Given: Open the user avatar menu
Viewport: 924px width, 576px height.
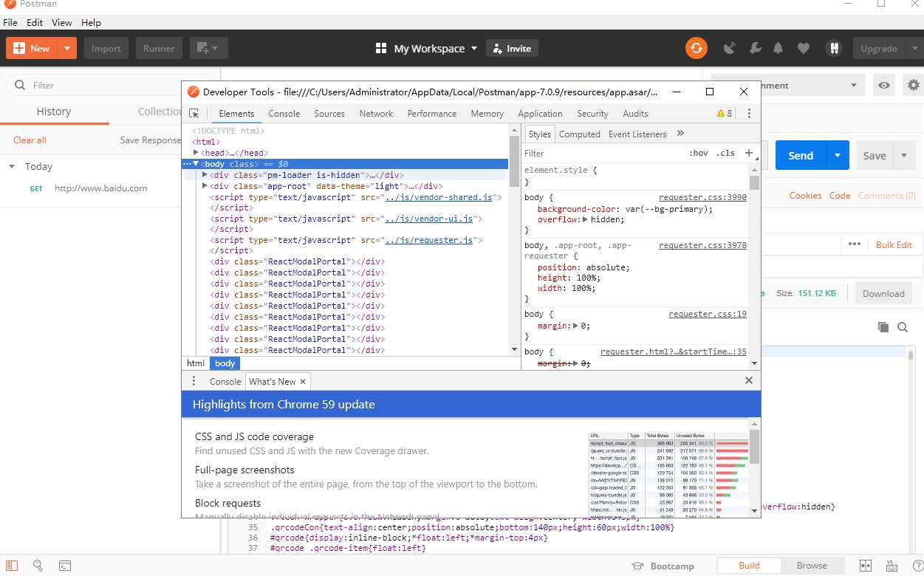Looking at the screenshot, I should (x=834, y=48).
